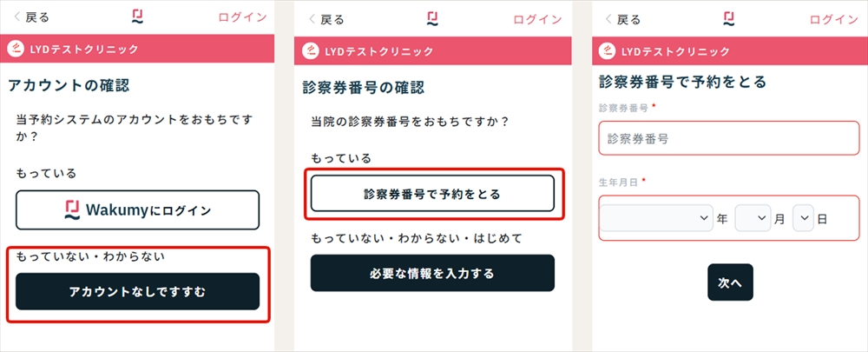
Task: Click the Wakumy logo in left panel header
Action: [138, 17]
